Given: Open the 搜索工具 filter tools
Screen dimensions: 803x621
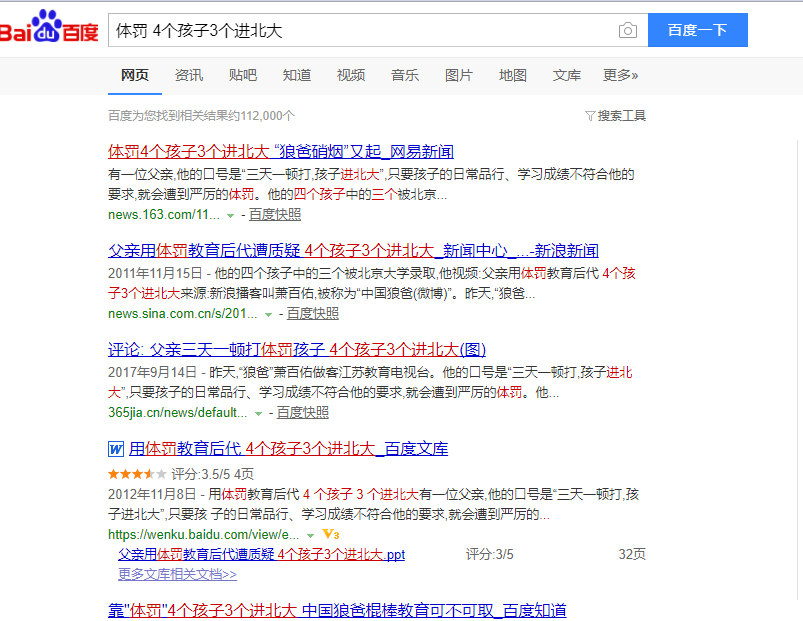Looking at the screenshot, I should [615, 116].
